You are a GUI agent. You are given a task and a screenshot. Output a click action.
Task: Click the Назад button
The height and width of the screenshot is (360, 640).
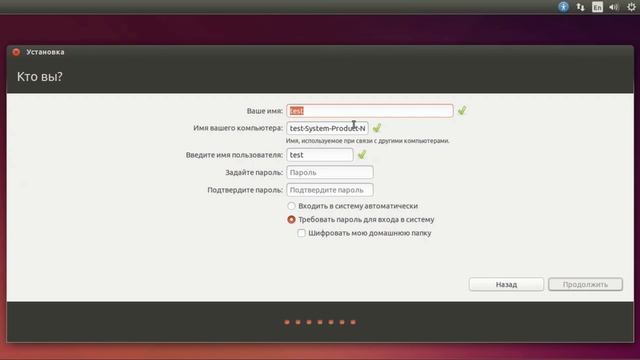tap(506, 284)
